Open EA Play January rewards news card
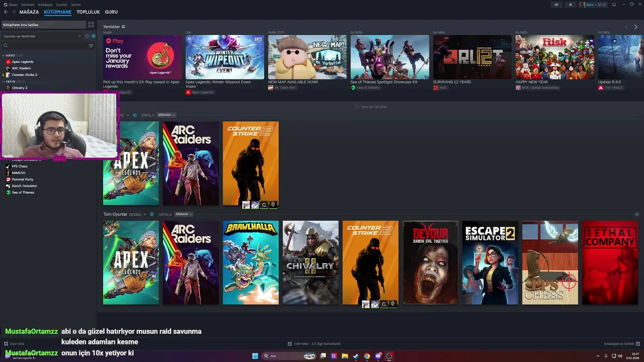This screenshot has height=362, width=644. coord(142,57)
